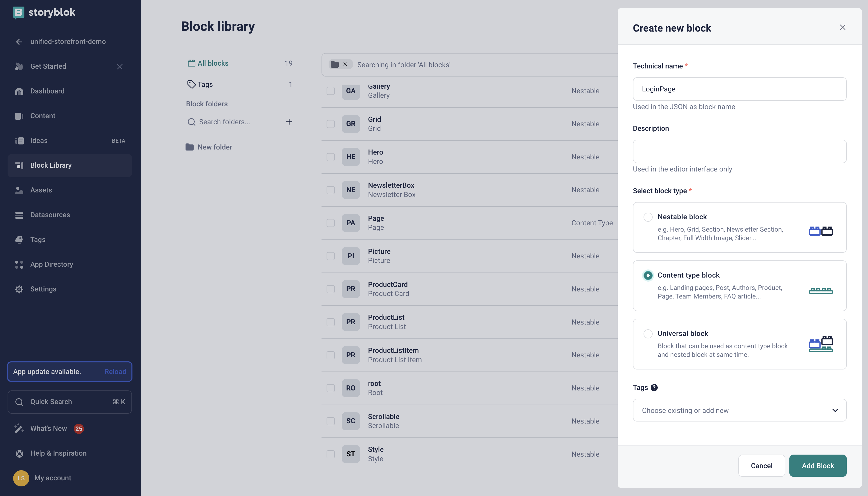This screenshot has width=868, height=496.
Task: Select the Nestable block radio button
Action: tap(648, 217)
